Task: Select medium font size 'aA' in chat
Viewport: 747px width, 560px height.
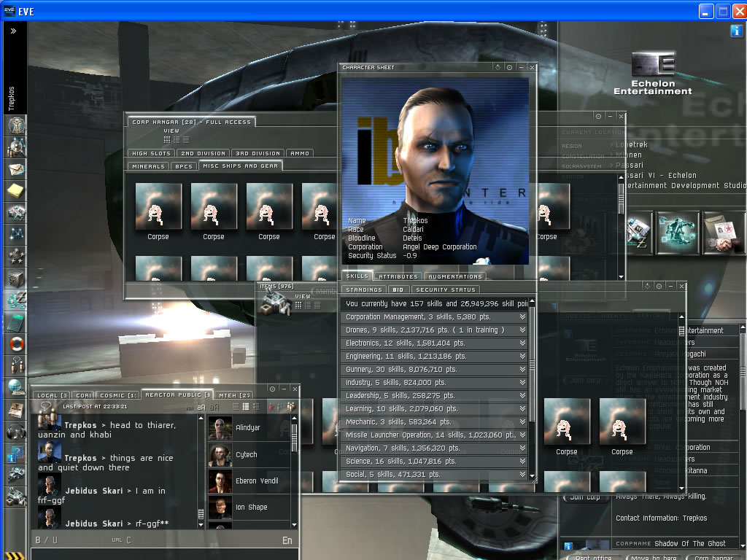Action: point(201,407)
